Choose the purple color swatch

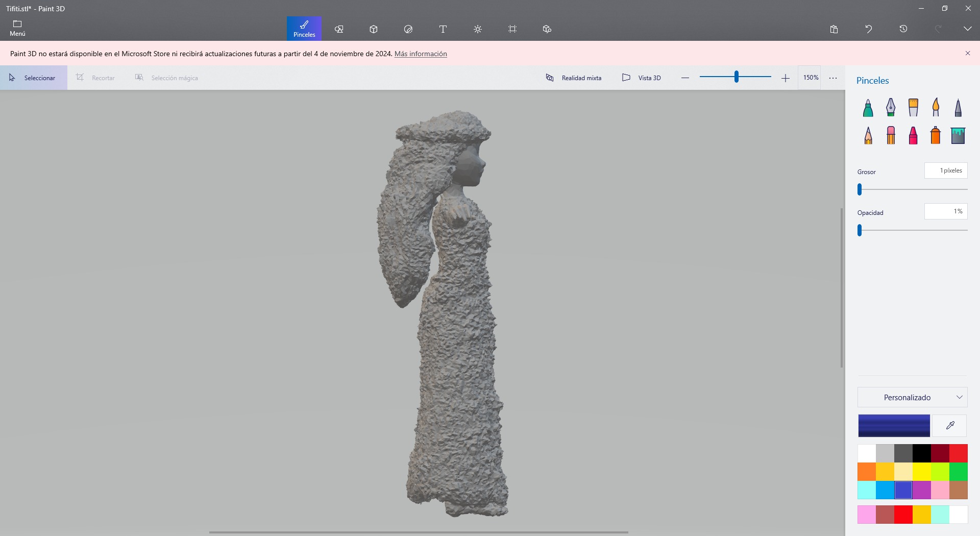click(922, 490)
